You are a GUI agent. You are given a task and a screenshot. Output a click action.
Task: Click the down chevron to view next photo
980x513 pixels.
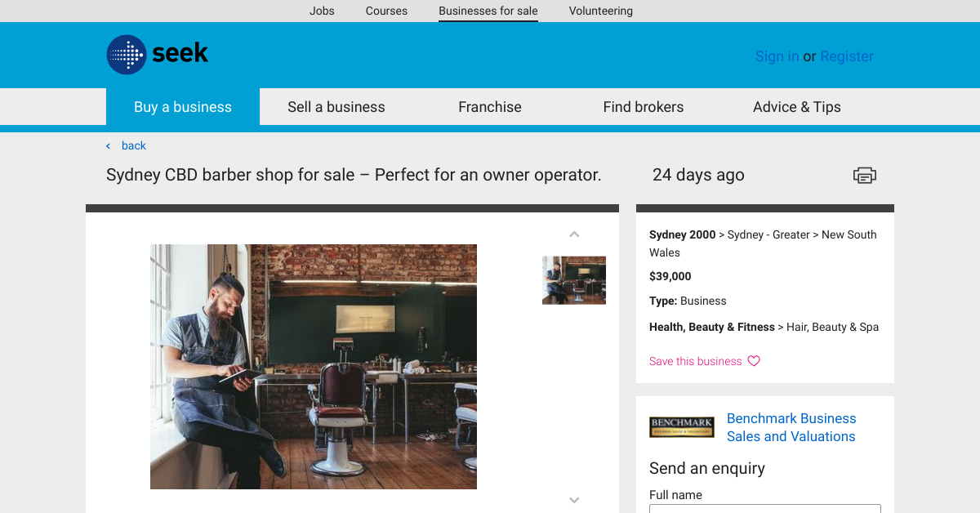click(574, 499)
